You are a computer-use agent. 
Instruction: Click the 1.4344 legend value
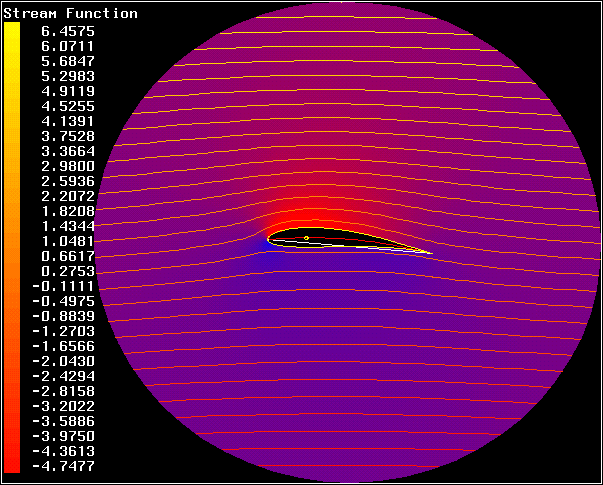tap(68, 226)
